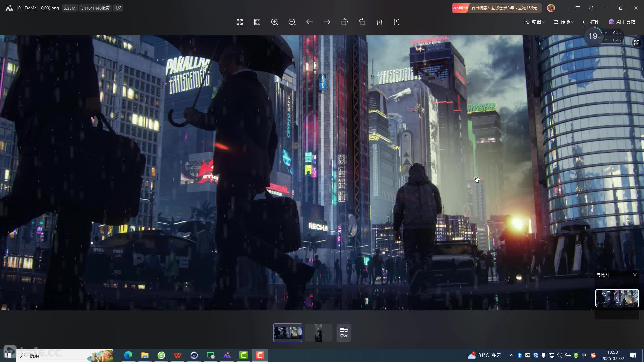Open WPS Office from taskbar

click(x=178, y=355)
